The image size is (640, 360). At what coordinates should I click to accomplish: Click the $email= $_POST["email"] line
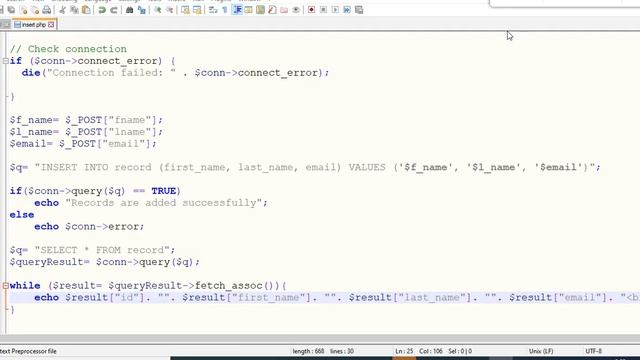83,144
